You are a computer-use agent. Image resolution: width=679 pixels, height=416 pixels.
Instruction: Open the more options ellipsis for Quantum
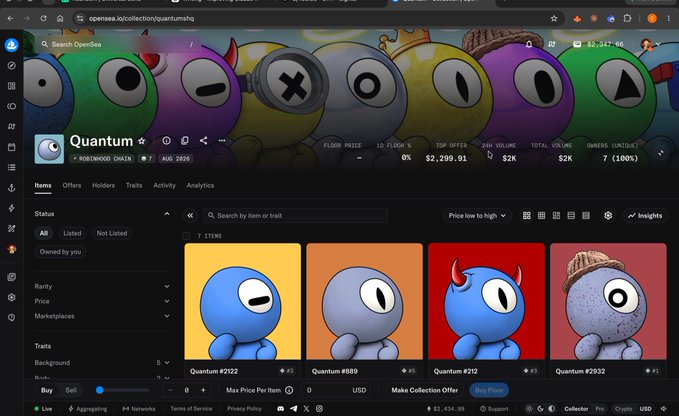[222, 141]
